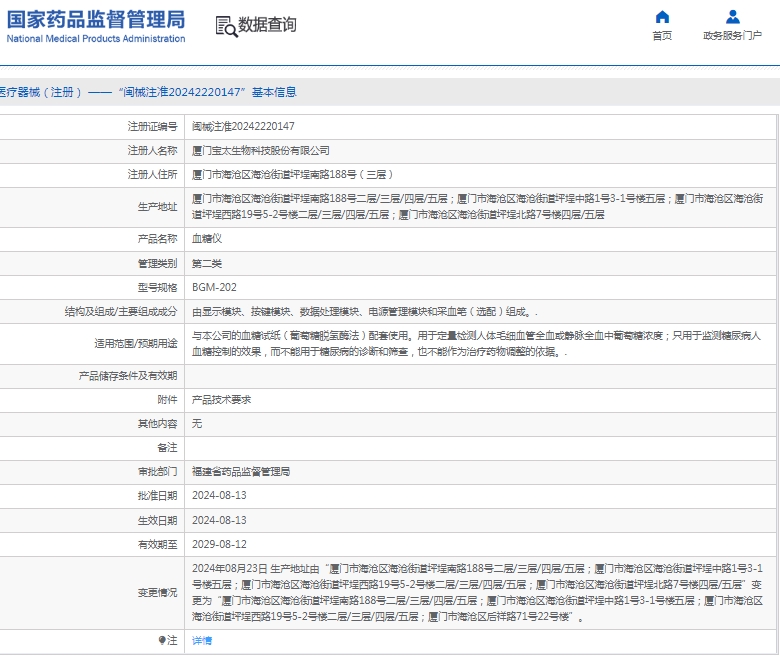Viewport: 780px width, 659px height.
Task: Click the 结构及组成 composition description
Action: pos(365,312)
